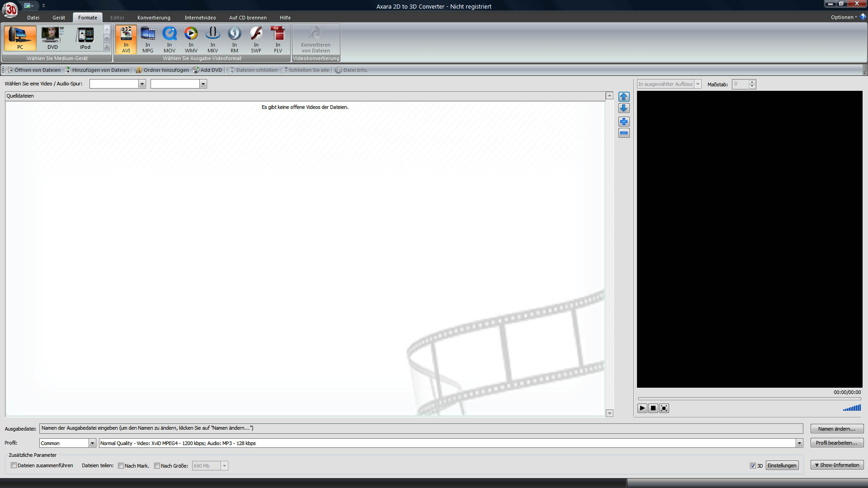Screen dimensions: 868x488
Task: Open the Datei menu tab
Action: pos(33,18)
